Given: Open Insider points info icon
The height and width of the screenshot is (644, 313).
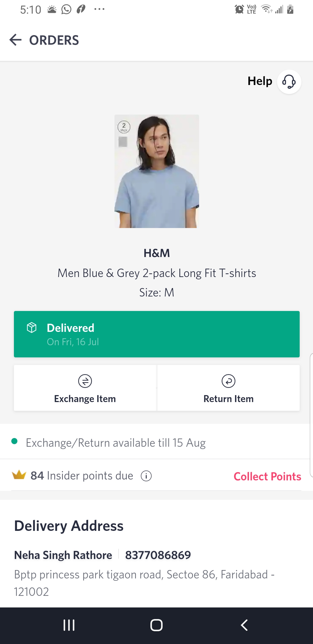Looking at the screenshot, I should click(146, 476).
